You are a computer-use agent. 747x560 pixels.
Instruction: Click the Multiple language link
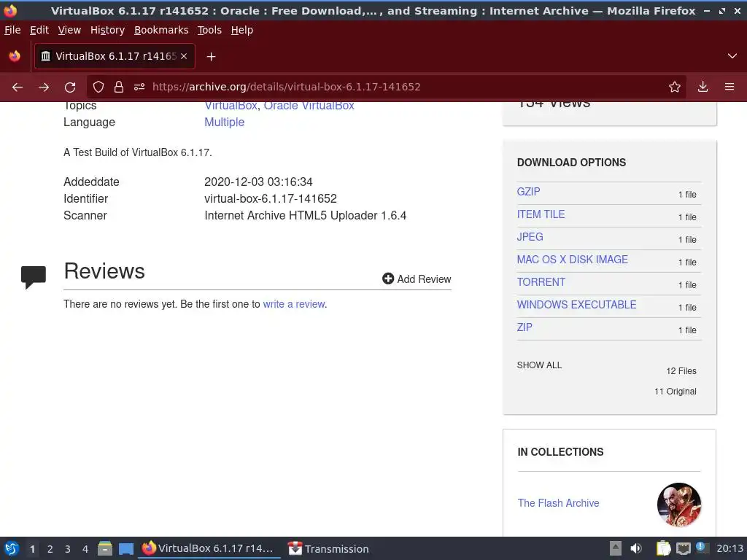225,122
